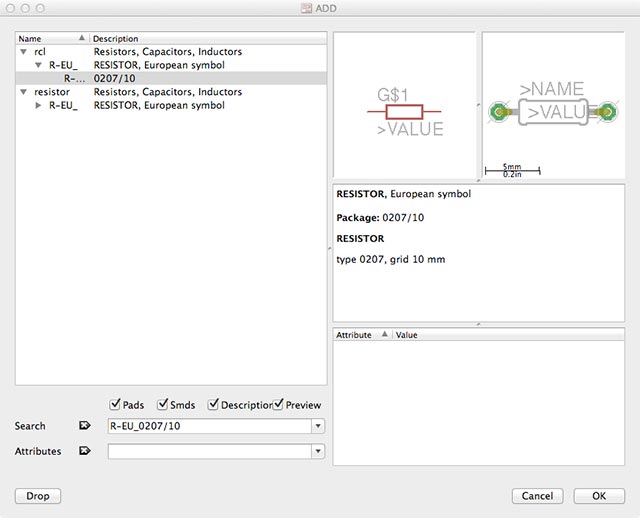
Task: Uncheck the Preview checkbox
Action: pos(278,405)
